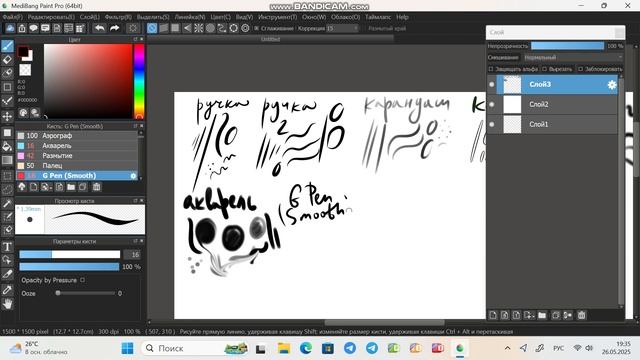
Task: Add a new layer with first layer-panel icon
Action: [493, 315]
